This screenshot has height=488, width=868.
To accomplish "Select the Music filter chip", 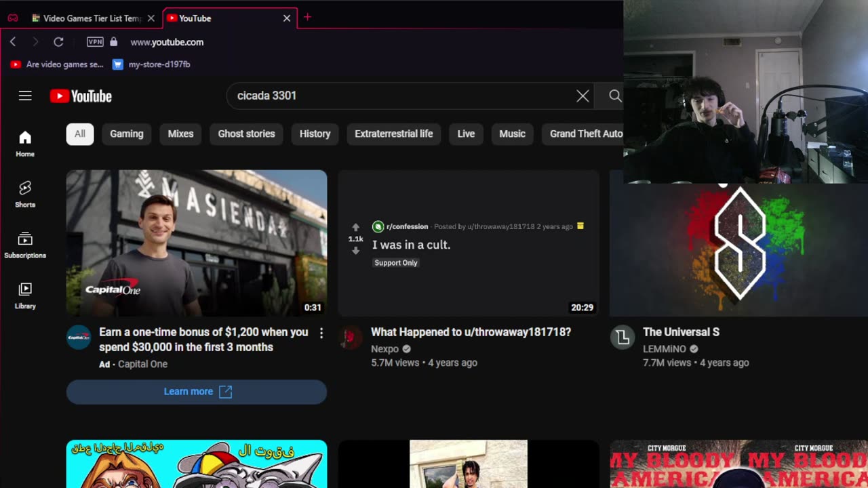I will [x=512, y=134].
